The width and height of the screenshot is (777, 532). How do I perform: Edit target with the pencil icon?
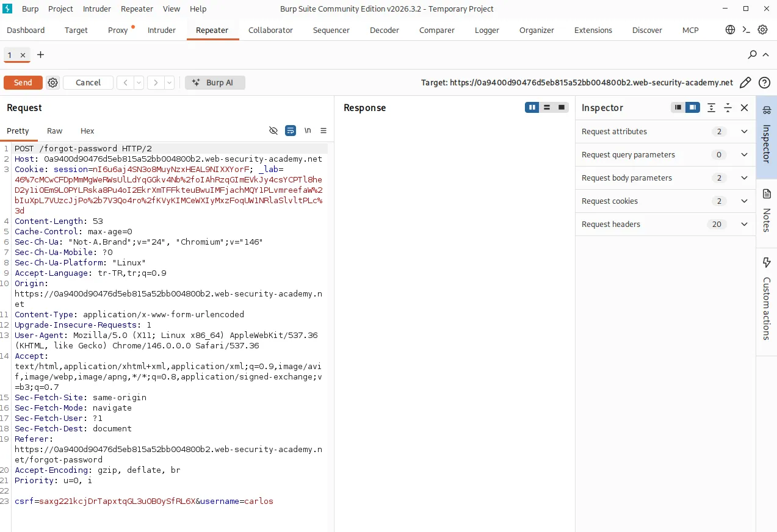point(745,82)
